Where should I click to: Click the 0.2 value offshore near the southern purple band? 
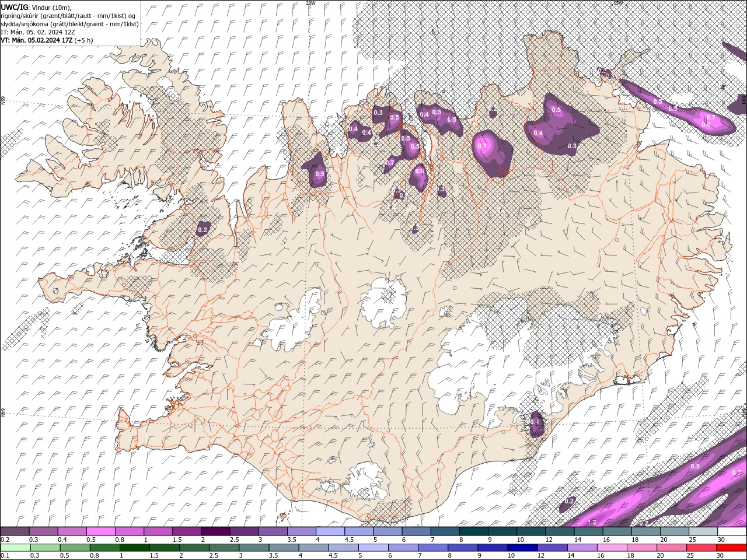tap(570, 501)
